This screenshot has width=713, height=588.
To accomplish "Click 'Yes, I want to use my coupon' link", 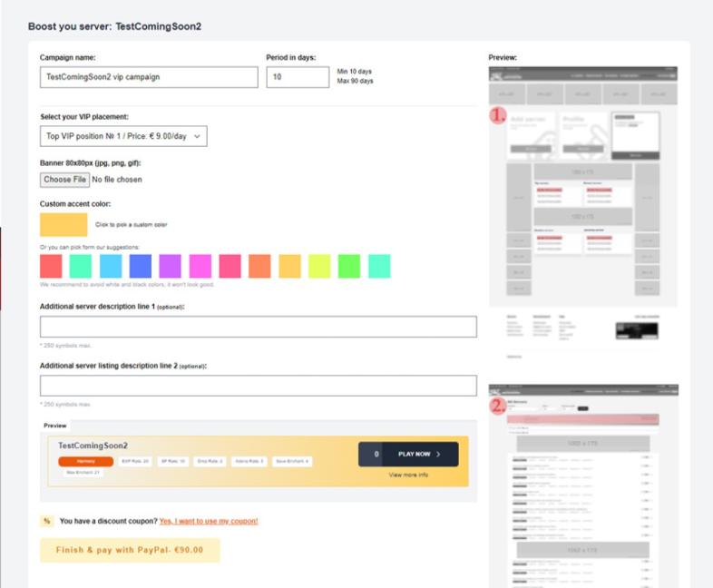I will 209,521.
